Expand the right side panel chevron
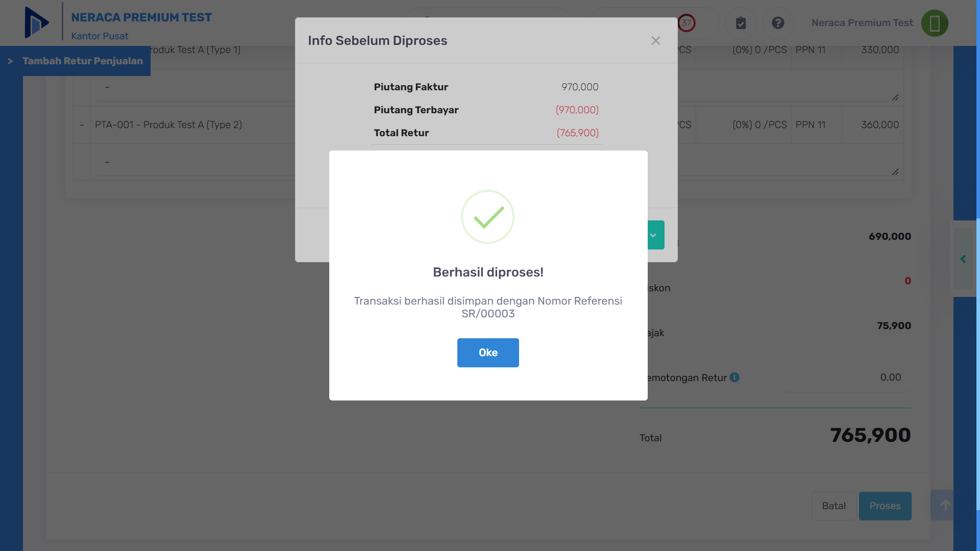 coord(963,259)
